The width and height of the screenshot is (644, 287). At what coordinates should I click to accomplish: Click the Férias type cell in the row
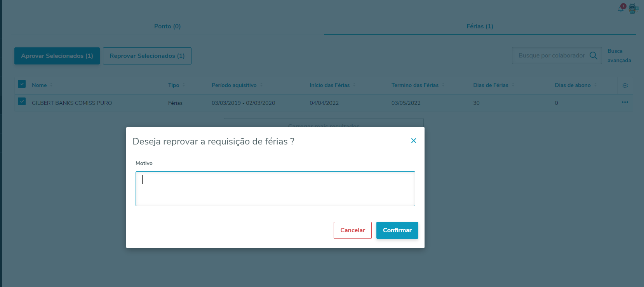[x=175, y=103]
